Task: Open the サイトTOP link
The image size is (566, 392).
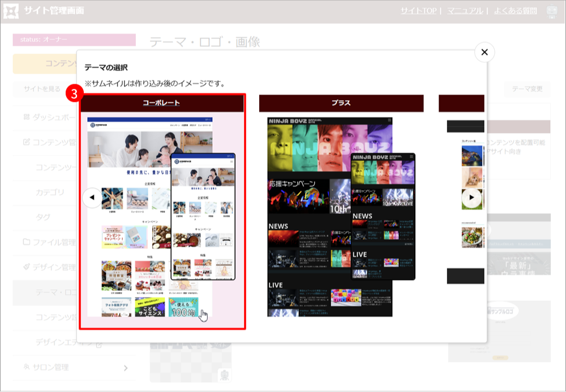Action: (418, 11)
